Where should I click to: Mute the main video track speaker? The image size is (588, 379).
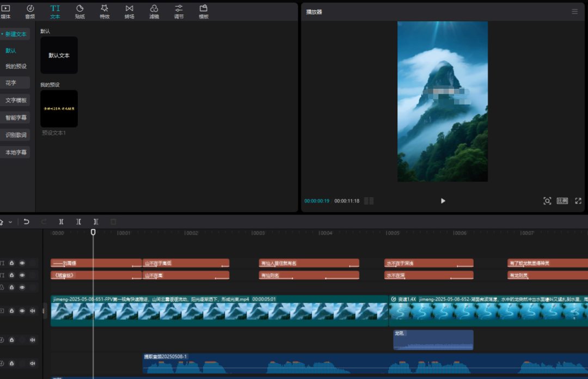click(33, 311)
